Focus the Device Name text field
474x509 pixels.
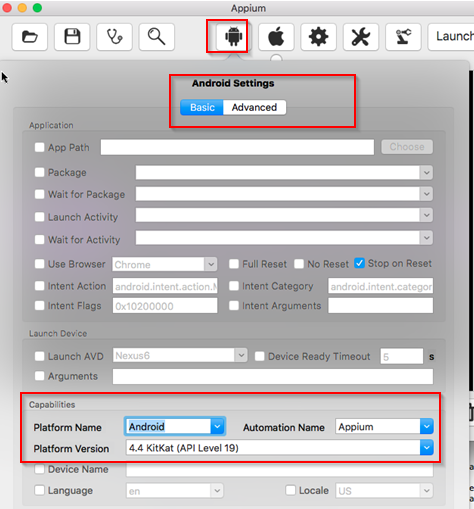pyautogui.click(x=280, y=470)
